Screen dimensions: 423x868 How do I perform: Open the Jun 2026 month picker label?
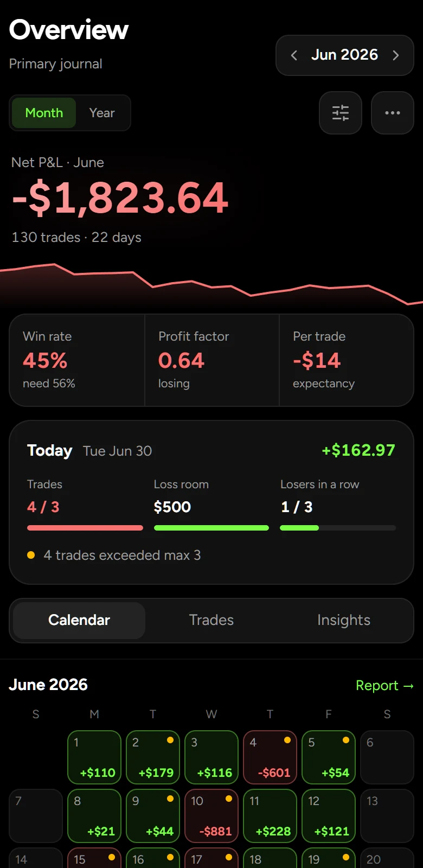pyautogui.click(x=344, y=55)
